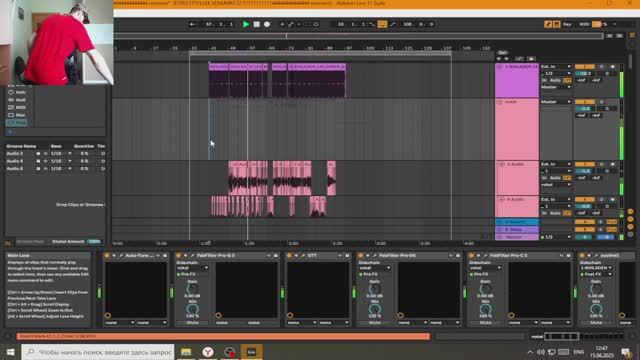This screenshot has height=360, width=640.
Task: Open the Yandex browser taskbar icon
Action: tap(208, 352)
